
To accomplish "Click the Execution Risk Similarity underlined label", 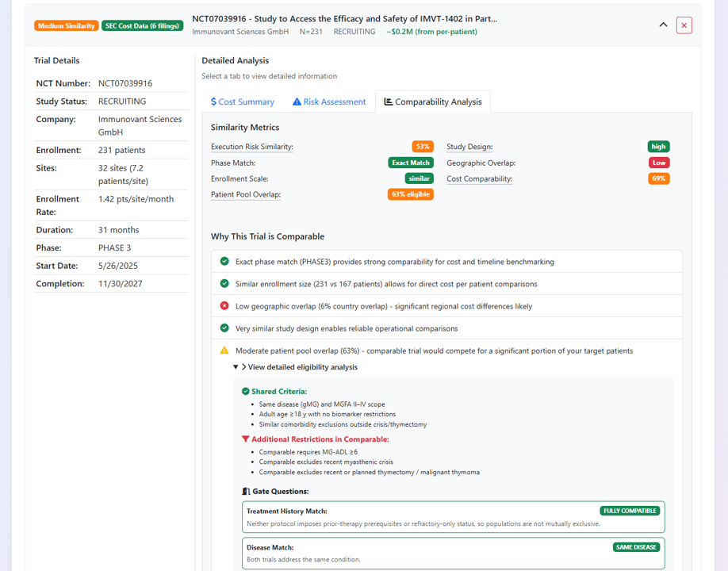I will coord(253,147).
